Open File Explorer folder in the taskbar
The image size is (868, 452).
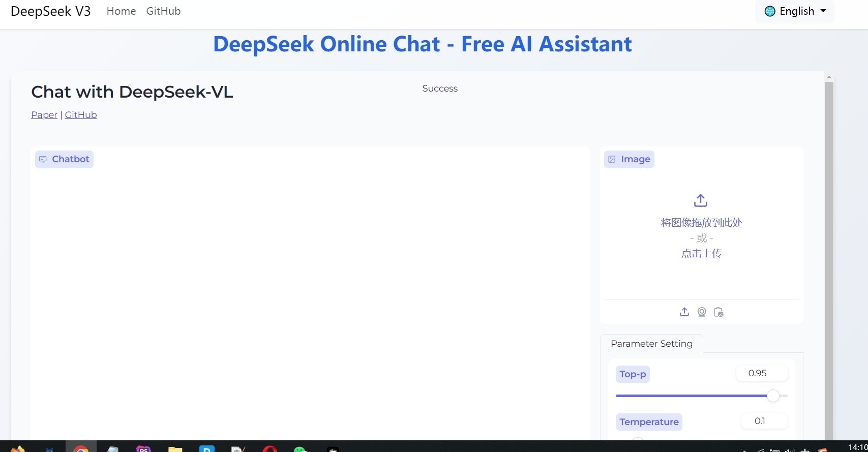pyautogui.click(x=175, y=448)
